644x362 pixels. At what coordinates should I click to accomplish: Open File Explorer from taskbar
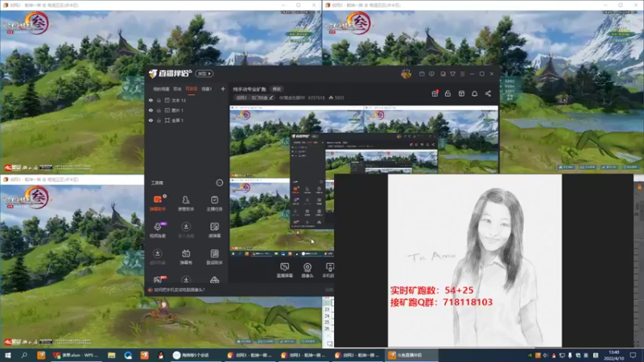111,355
